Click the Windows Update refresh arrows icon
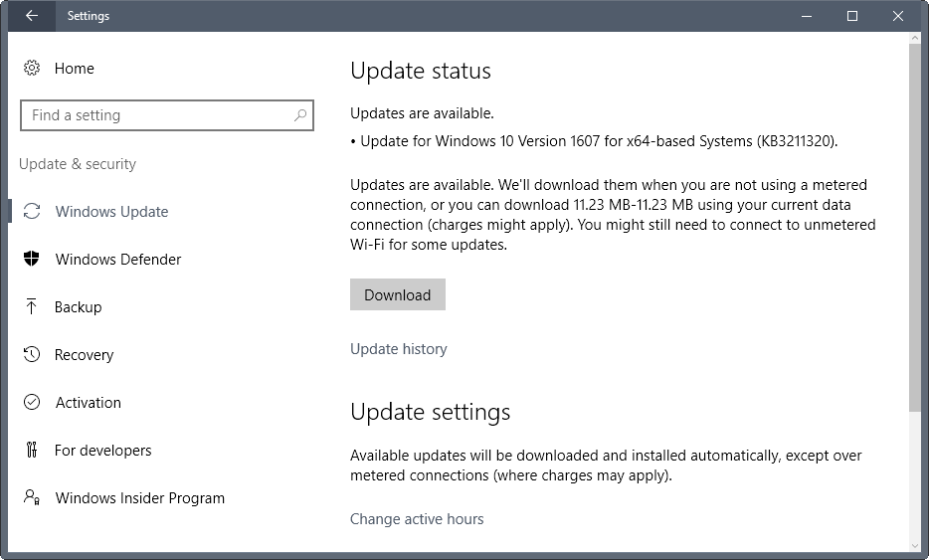This screenshot has width=929, height=560. pyautogui.click(x=32, y=211)
